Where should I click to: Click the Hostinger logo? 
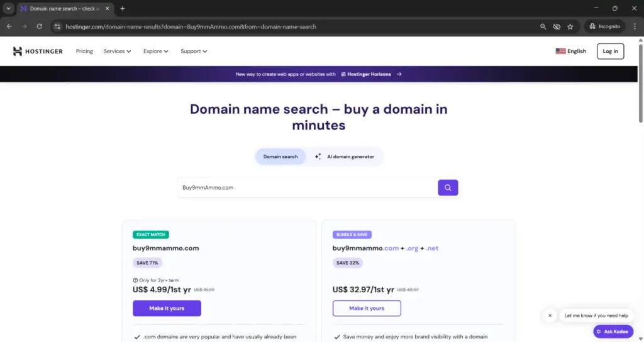[x=38, y=52]
